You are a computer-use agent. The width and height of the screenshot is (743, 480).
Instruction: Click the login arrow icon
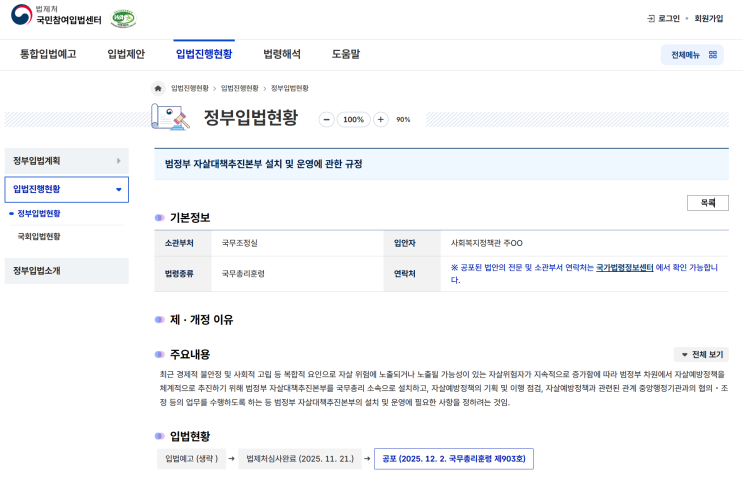pos(651,18)
